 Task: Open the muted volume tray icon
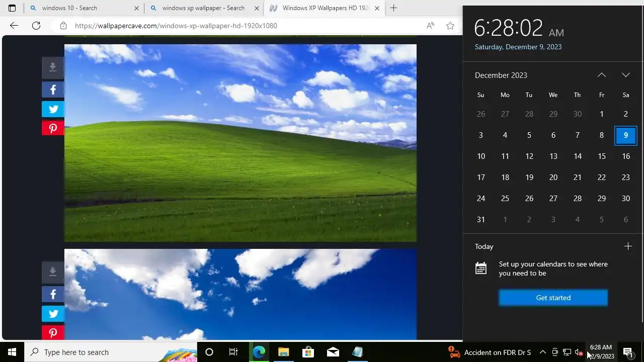point(579,352)
